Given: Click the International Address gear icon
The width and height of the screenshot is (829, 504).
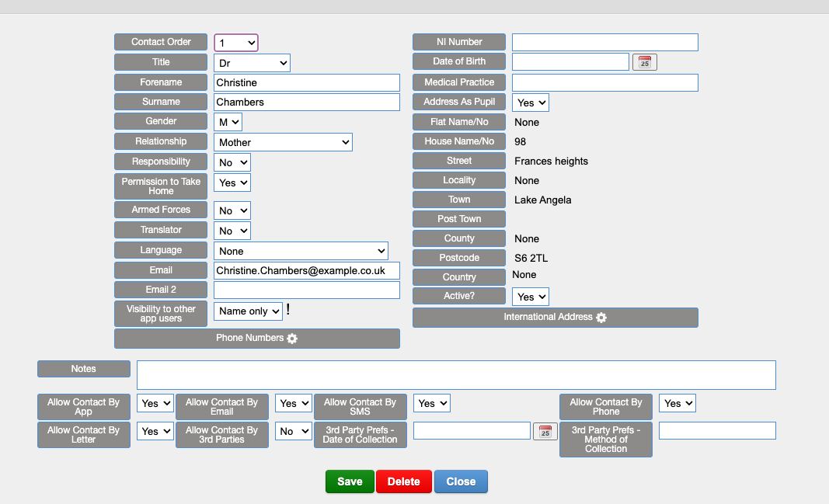Looking at the screenshot, I should point(601,318).
